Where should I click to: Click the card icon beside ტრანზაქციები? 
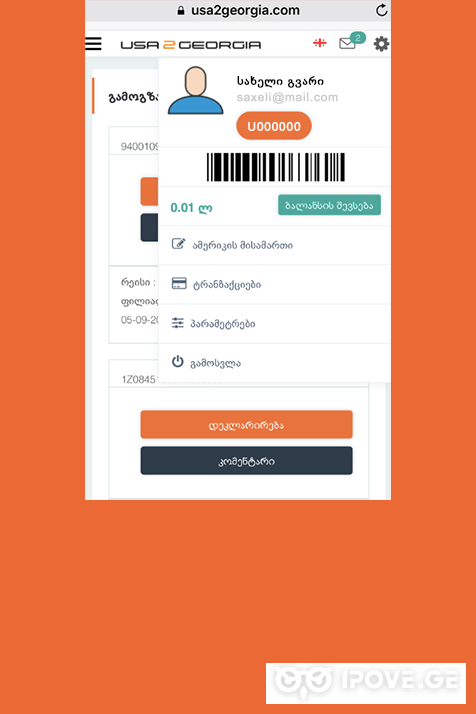click(x=179, y=283)
